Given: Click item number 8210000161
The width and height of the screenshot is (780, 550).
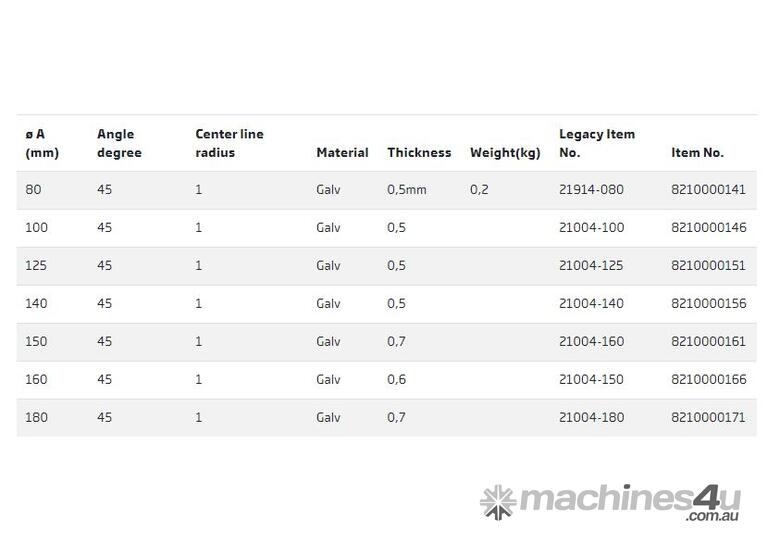Looking at the screenshot, I should (x=708, y=342).
